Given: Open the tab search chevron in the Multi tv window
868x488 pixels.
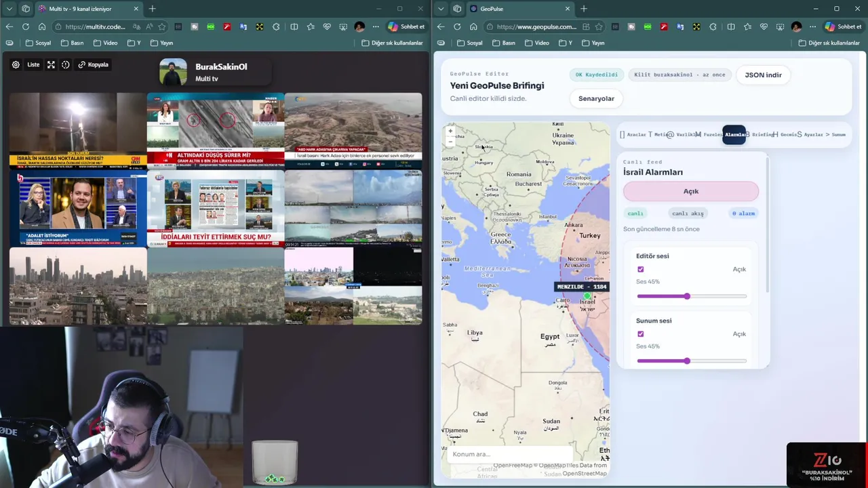Looking at the screenshot, I should [x=9, y=9].
